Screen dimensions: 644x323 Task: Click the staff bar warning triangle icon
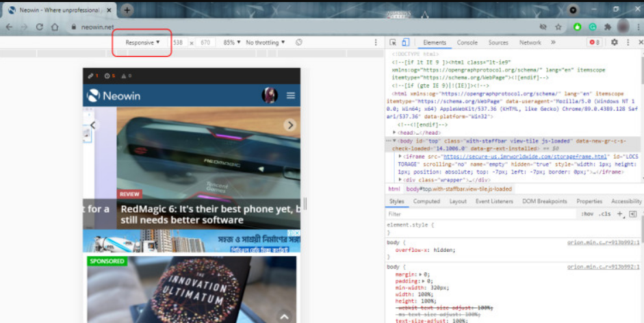point(124,76)
